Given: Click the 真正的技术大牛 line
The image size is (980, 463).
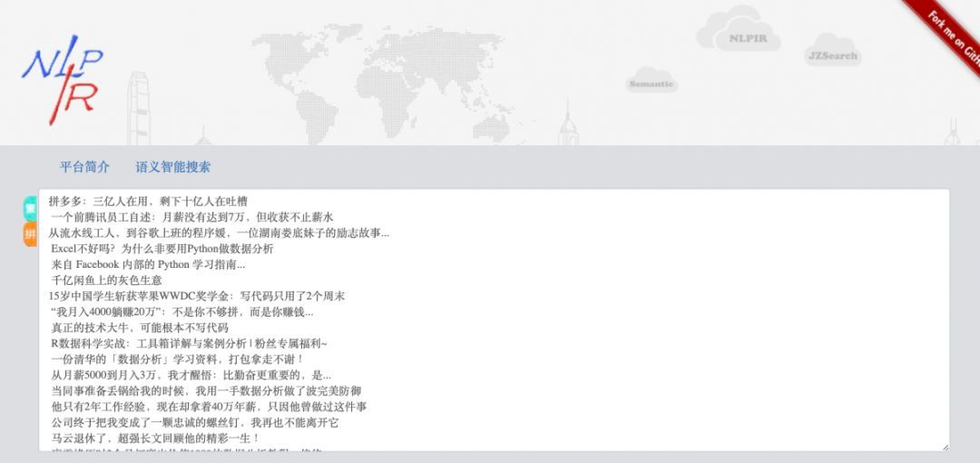Looking at the screenshot, I should click(140, 328).
